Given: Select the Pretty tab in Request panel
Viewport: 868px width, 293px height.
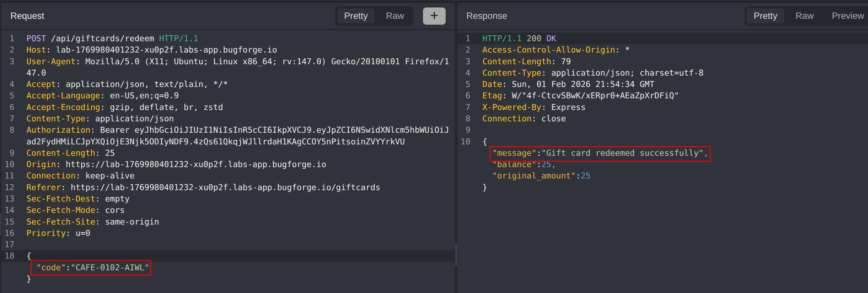Looking at the screenshot, I should click(x=356, y=16).
